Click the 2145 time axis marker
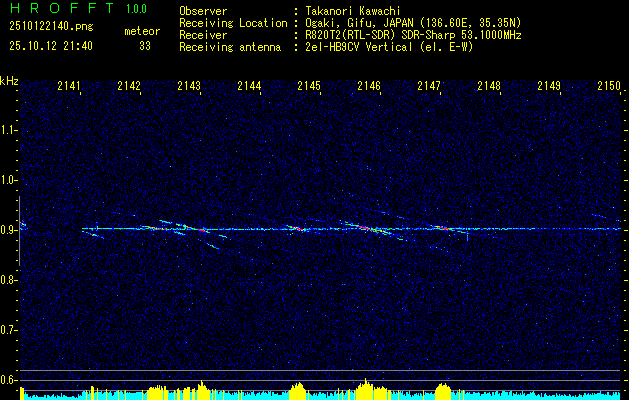The width and height of the screenshot is (629, 400). click(x=309, y=85)
